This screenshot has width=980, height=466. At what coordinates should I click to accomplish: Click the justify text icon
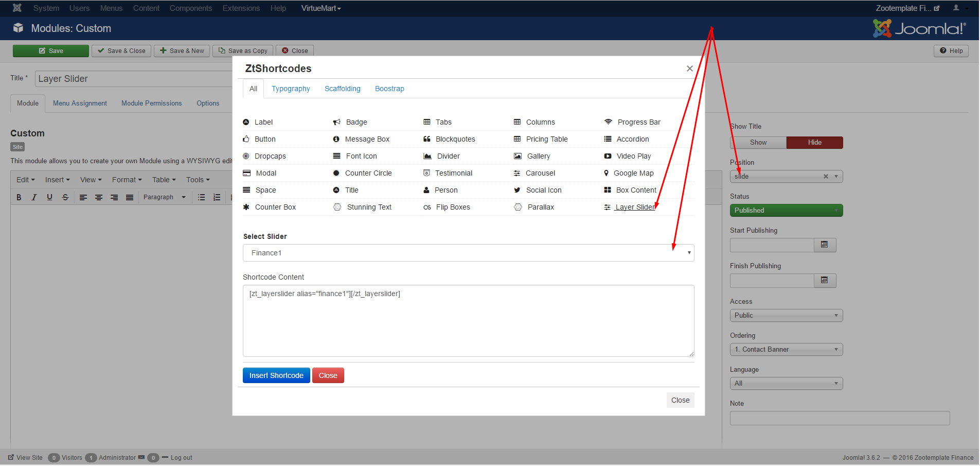tap(130, 197)
